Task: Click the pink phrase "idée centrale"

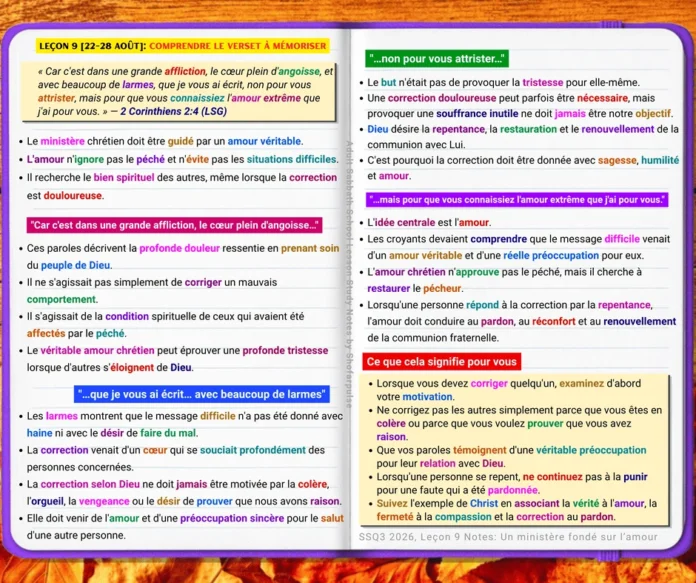Action: (x=403, y=222)
